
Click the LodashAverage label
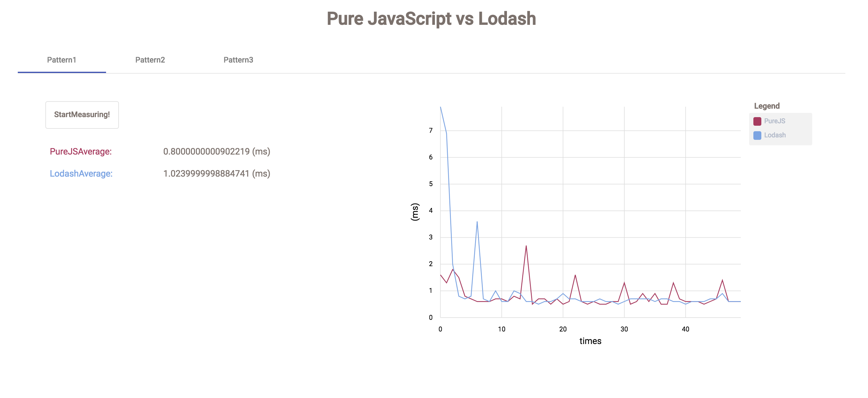81,174
